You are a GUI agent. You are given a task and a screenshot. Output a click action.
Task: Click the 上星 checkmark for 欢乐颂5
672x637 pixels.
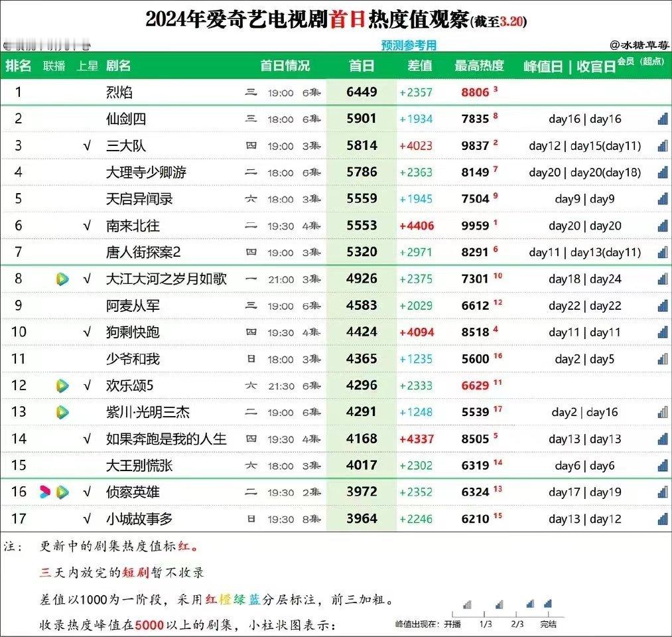[x=87, y=386]
